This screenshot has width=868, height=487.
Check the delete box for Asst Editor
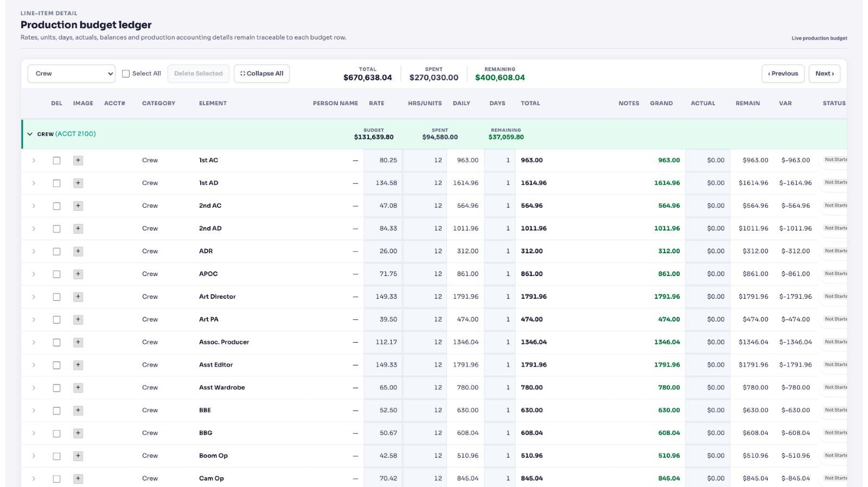pyautogui.click(x=56, y=365)
